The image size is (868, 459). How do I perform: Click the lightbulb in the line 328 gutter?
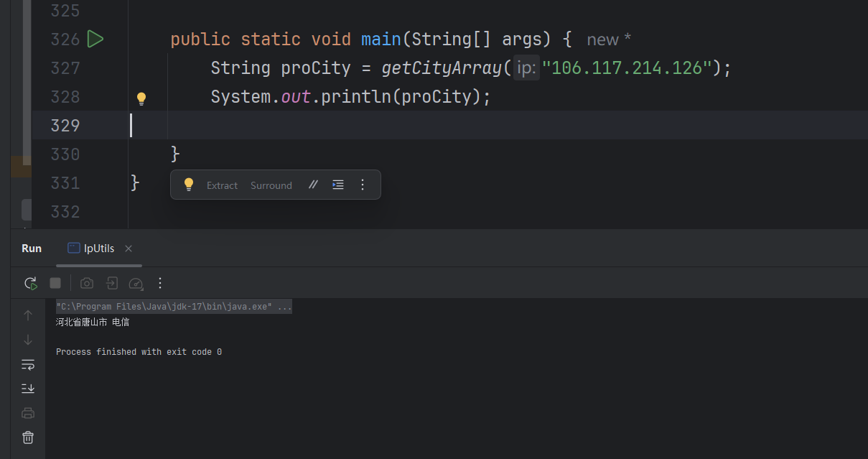click(141, 98)
